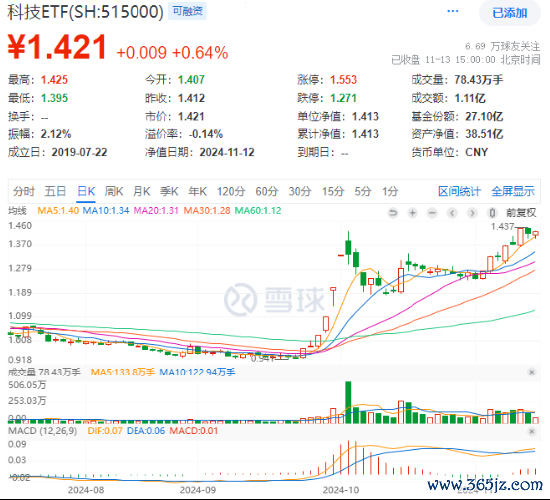
Task: Click the 成立日 date 2019-07-22
Action: point(79,152)
